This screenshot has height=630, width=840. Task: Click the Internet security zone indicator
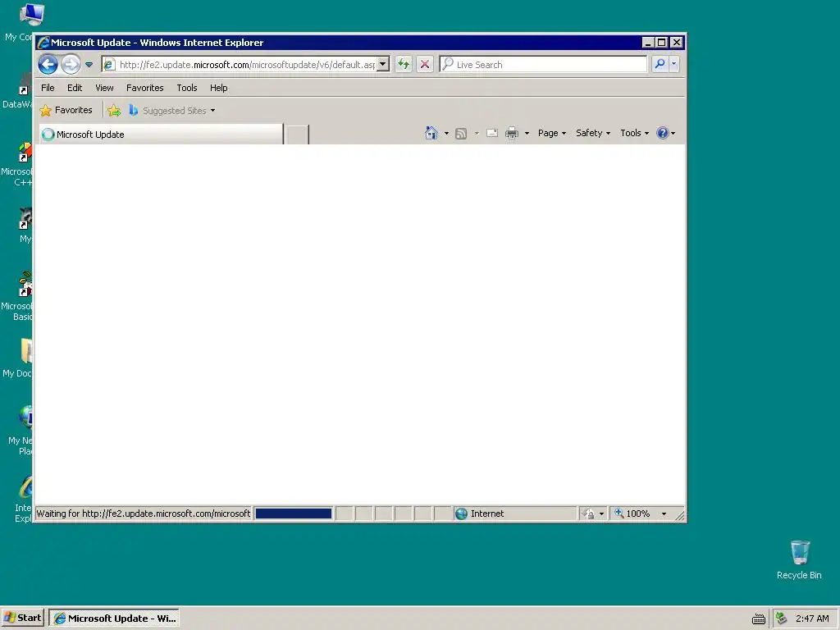514,514
